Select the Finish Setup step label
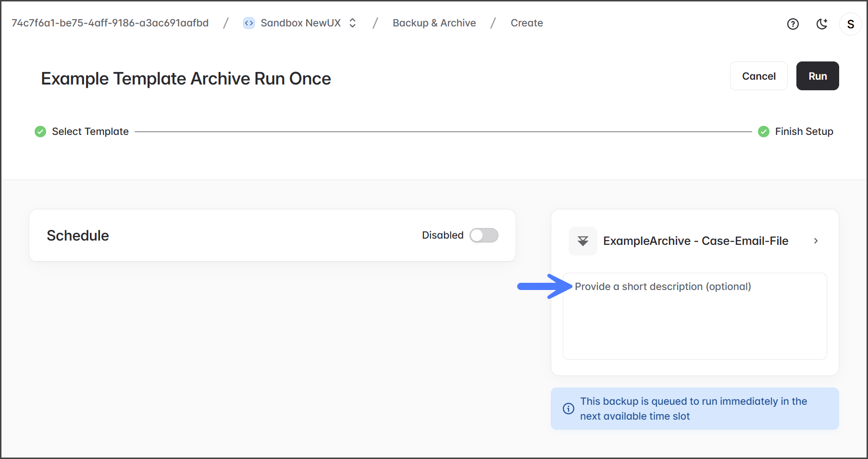The width and height of the screenshot is (868, 459). point(804,132)
